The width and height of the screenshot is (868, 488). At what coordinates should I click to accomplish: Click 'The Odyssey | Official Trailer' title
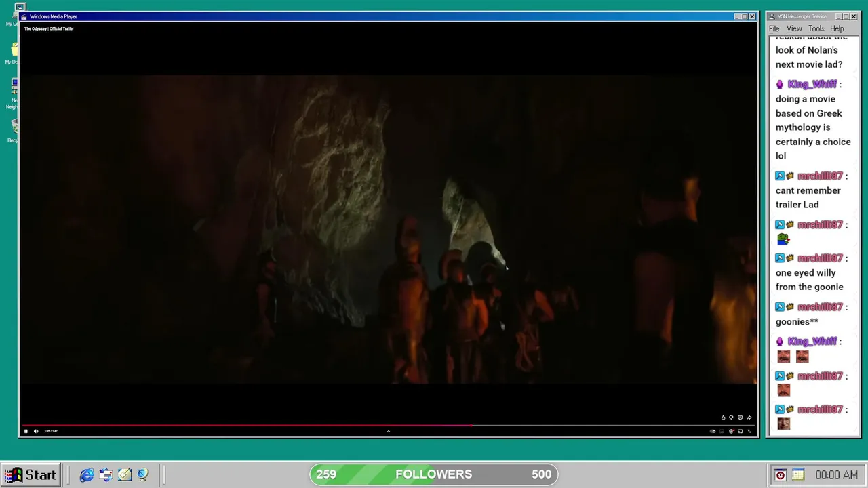49,28
